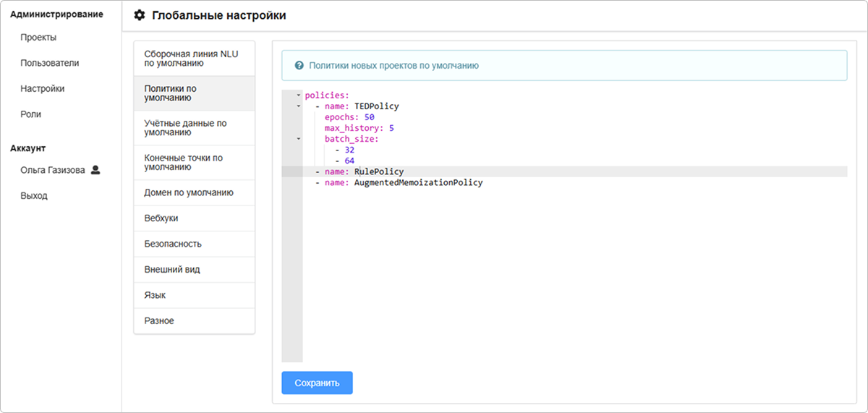The width and height of the screenshot is (868, 413).
Task: Select Сборочная линия NLU по умолчанию tab
Action: coord(194,59)
